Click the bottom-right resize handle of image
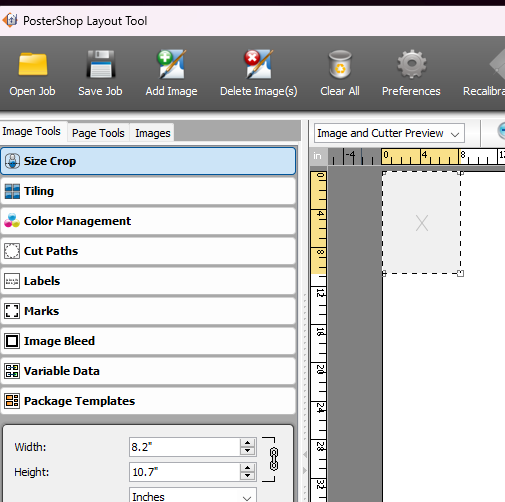505x502 pixels. pos(460,274)
